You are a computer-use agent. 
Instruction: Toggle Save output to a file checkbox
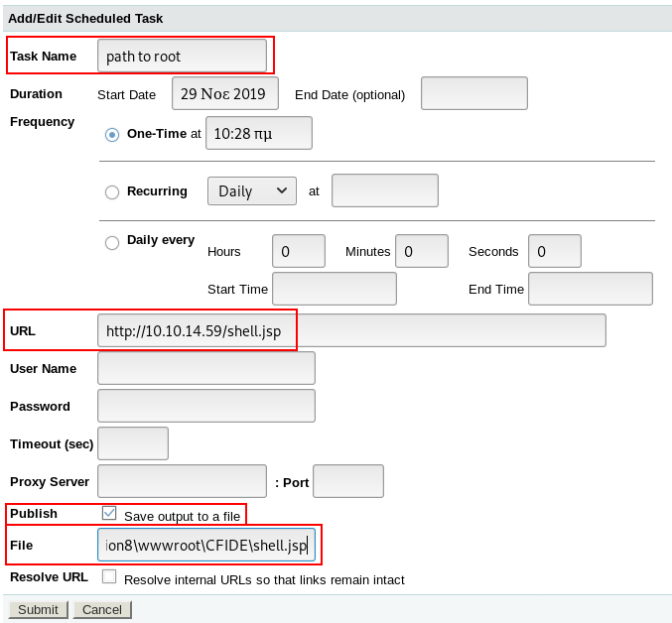pyautogui.click(x=109, y=514)
